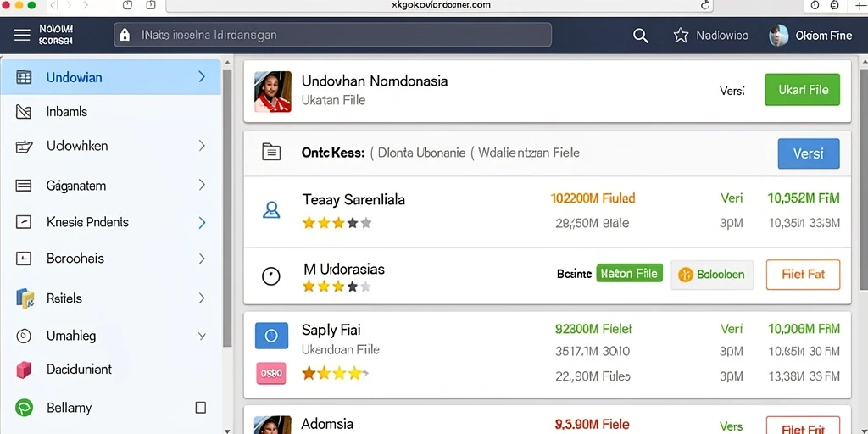Click the green Ukarl File button
868x434 pixels.
(802, 90)
